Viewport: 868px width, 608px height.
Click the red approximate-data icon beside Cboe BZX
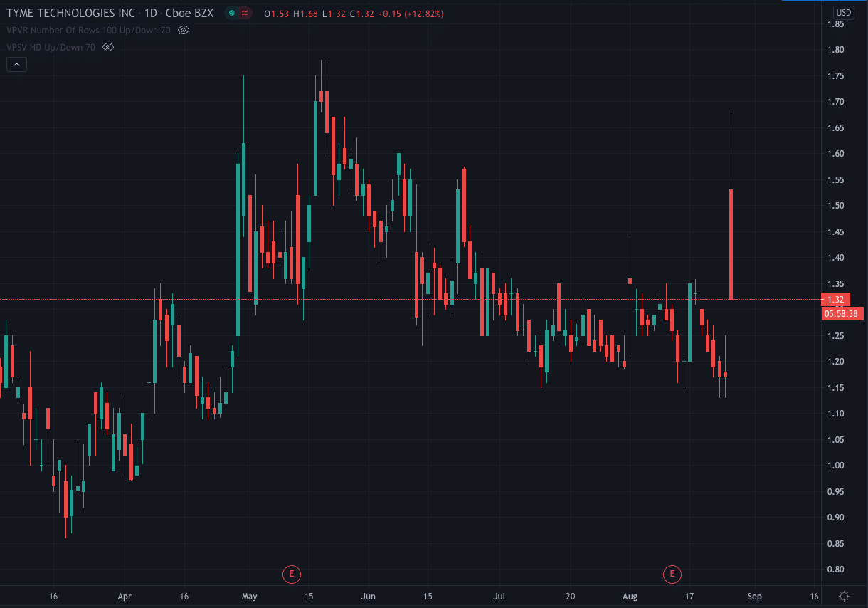[x=245, y=14]
